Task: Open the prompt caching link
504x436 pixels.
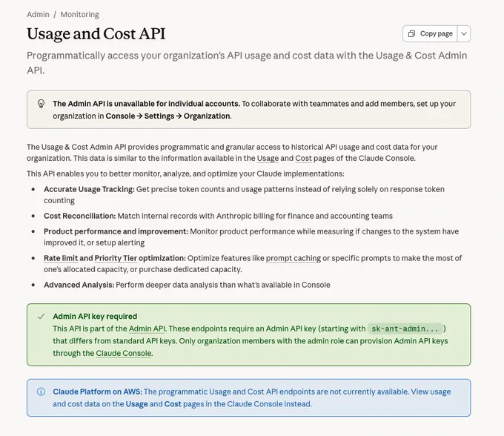Action: (x=294, y=258)
